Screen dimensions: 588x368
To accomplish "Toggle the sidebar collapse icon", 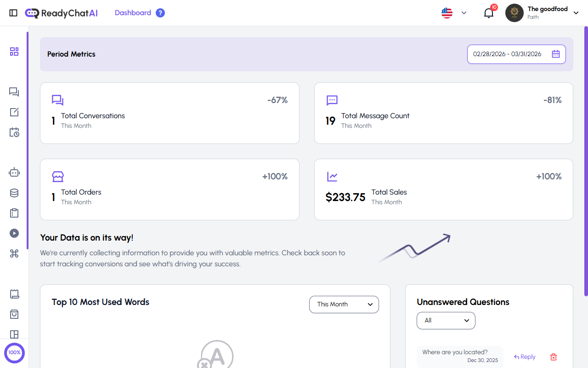I will 13,12.
